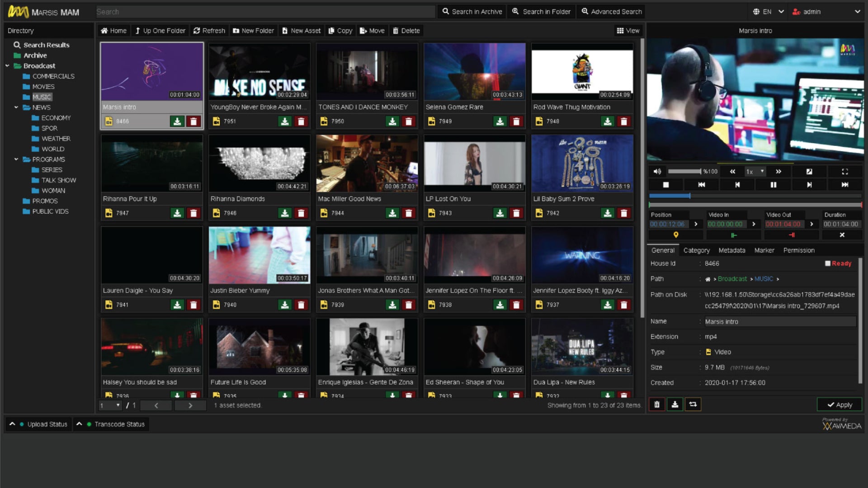The height and width of the screenshot is (488, 868).
Task: Download the Rihanna Diamonds asset
Action: point(284,213)
